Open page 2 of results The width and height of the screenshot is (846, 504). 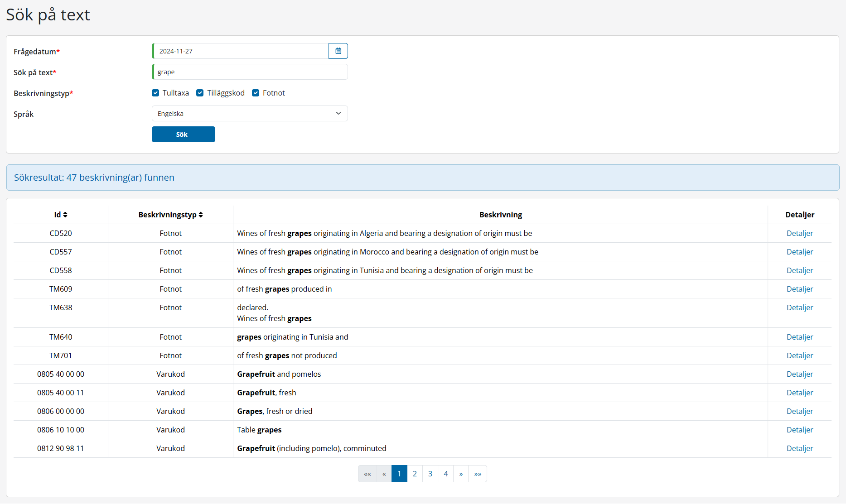pos(415,474)
